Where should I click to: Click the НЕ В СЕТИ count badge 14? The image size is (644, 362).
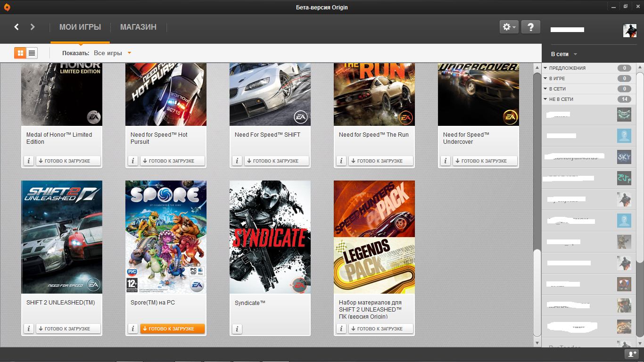click(624, 99)
